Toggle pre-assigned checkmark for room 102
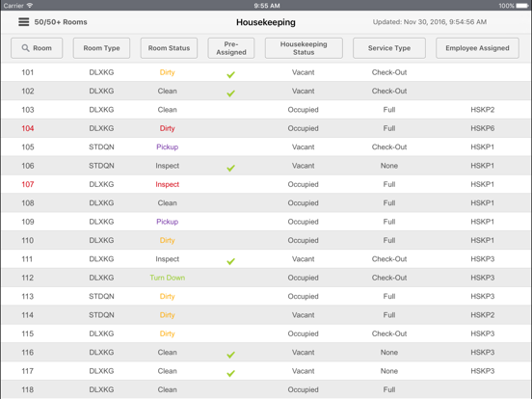The height and width of the screenshot is (399, 532). tap(230, 93)
